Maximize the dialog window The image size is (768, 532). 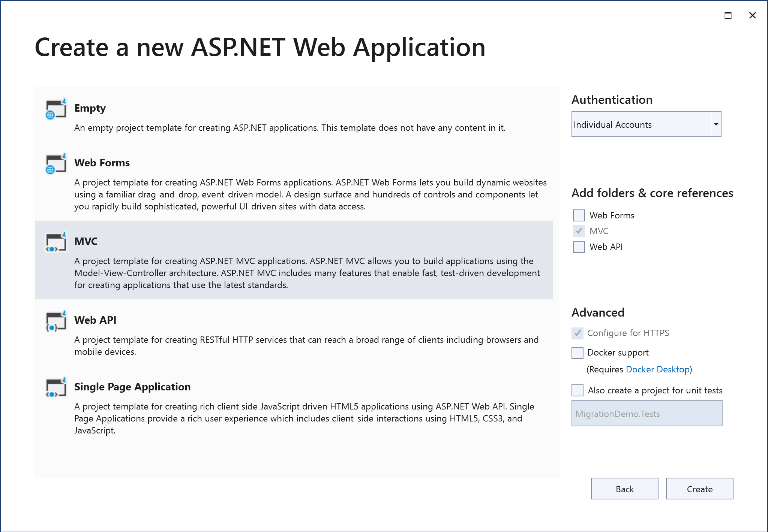(728, 15)
